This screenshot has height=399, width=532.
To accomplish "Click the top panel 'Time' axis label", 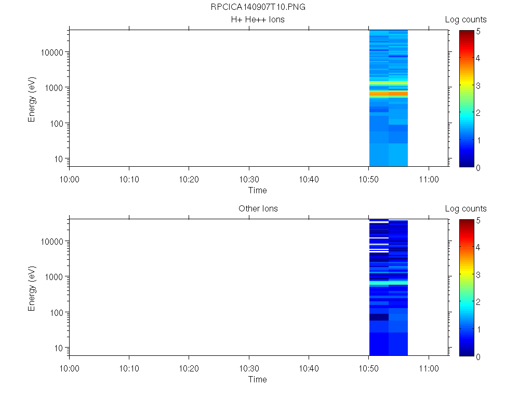I will pyautogui.click(x=257, y=190).
